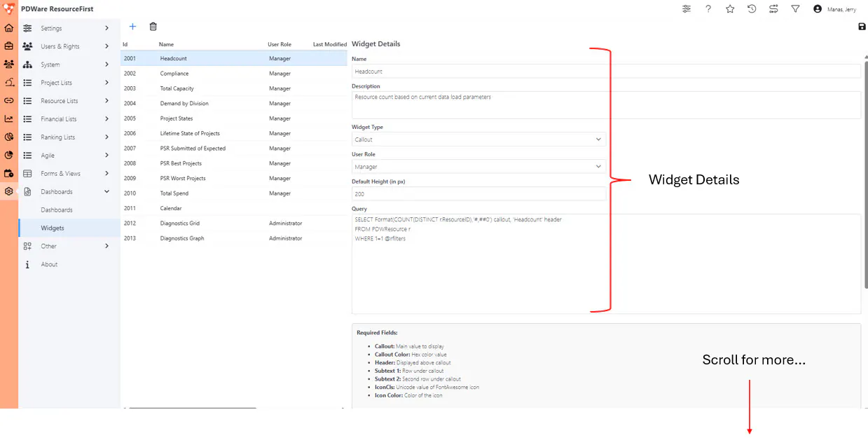Screen dimensions: 868x438
Task: Expand the Other menu section
Action: pos(69,246)
